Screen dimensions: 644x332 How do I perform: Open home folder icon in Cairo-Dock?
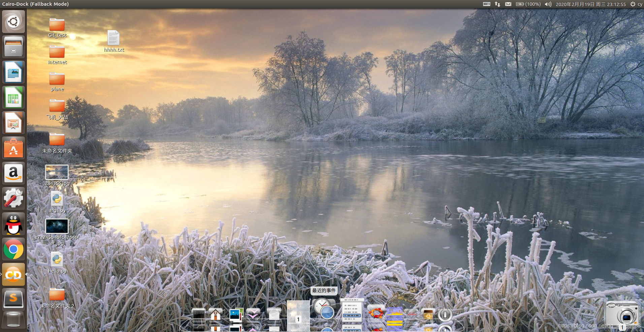tap(216, 314)
